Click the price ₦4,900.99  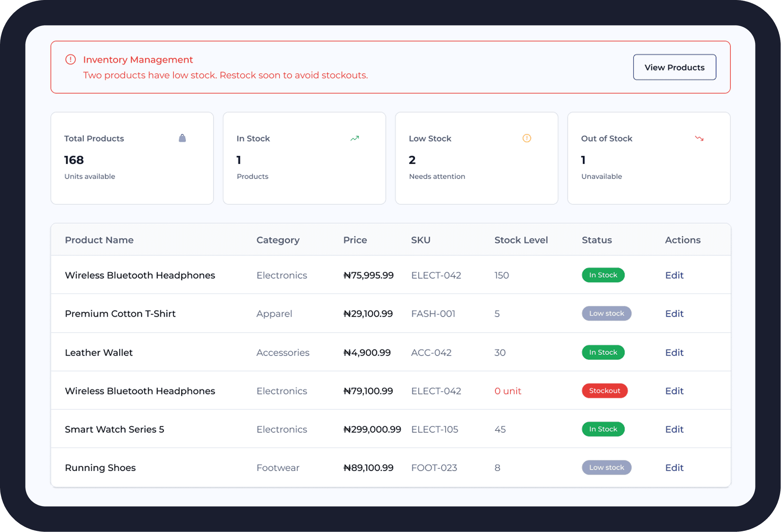(x=367, y=353)
